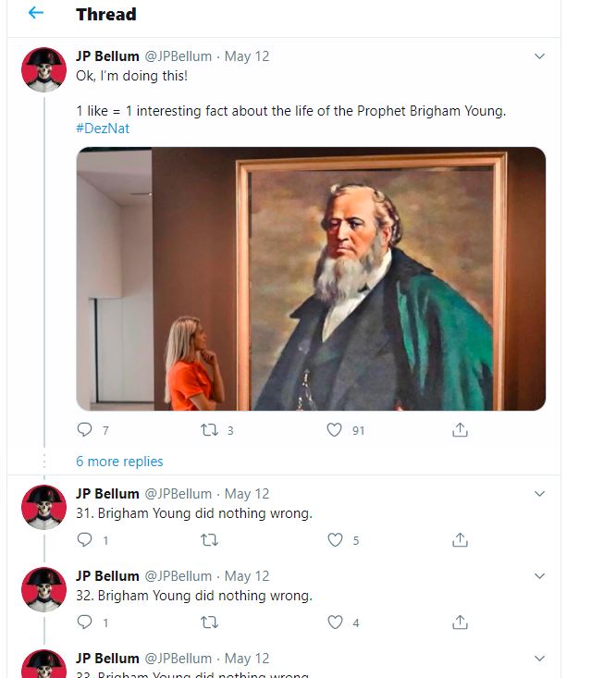Open the #DezNat hashtag link
Screen dimensions: 616x678
pyautogui.click(x=103, y=129)
